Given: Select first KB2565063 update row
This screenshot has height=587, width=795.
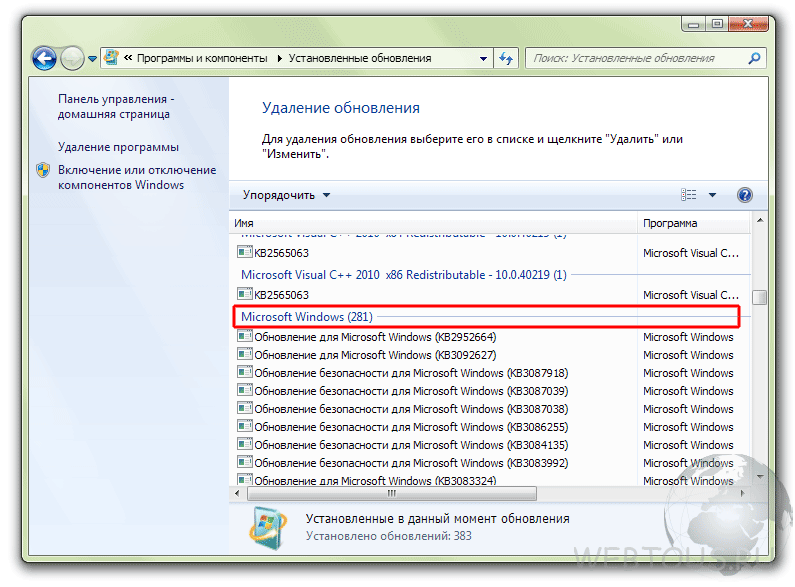Looking at the screenshot, I should coord(491,252).
